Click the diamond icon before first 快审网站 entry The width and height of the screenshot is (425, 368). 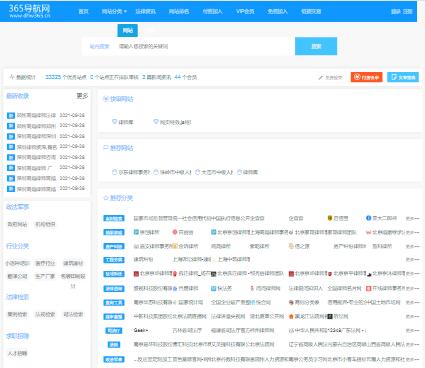(x=114, y=122)
